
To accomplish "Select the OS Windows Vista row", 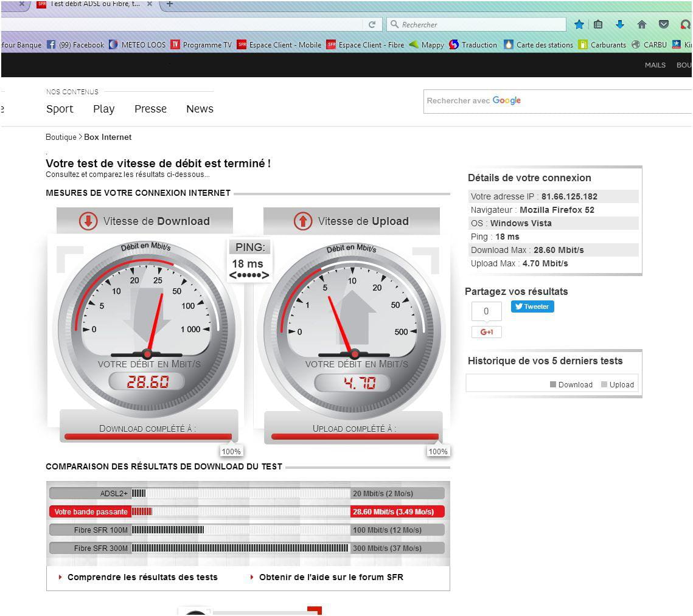I will [x=553, y=223].
